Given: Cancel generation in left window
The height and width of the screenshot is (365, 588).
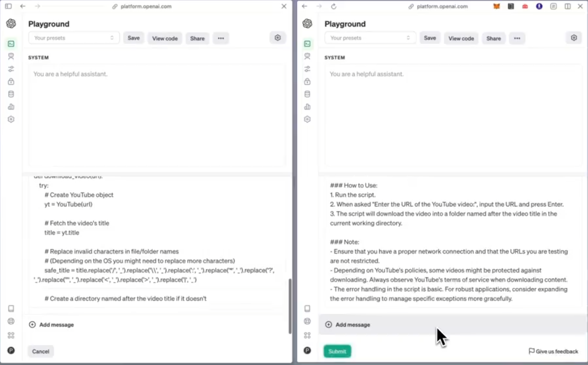Looking at the screenshot, I should [41, 351].
